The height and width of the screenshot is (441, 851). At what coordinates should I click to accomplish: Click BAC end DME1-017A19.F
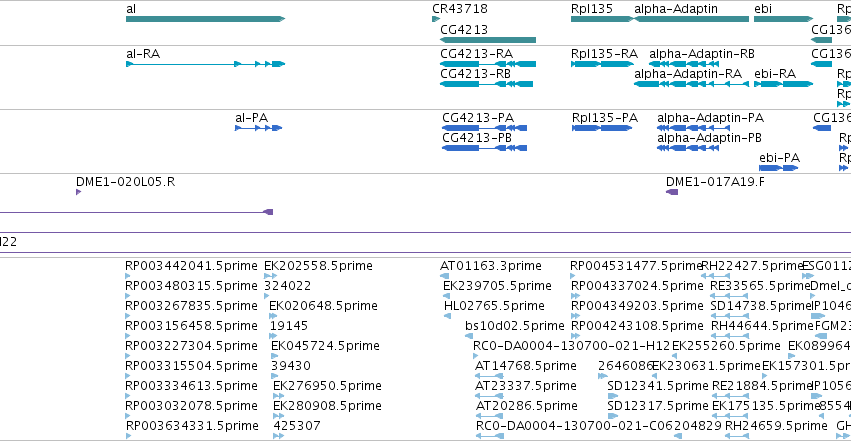715,182
